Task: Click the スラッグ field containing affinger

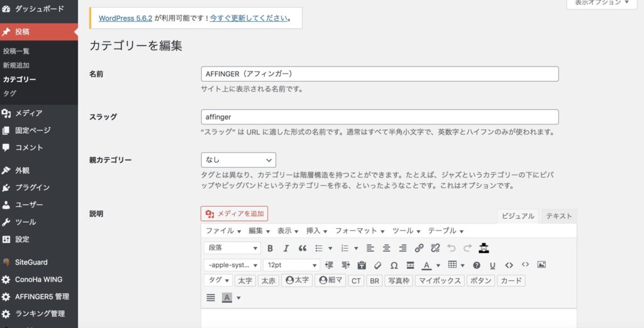Action: 380,117
